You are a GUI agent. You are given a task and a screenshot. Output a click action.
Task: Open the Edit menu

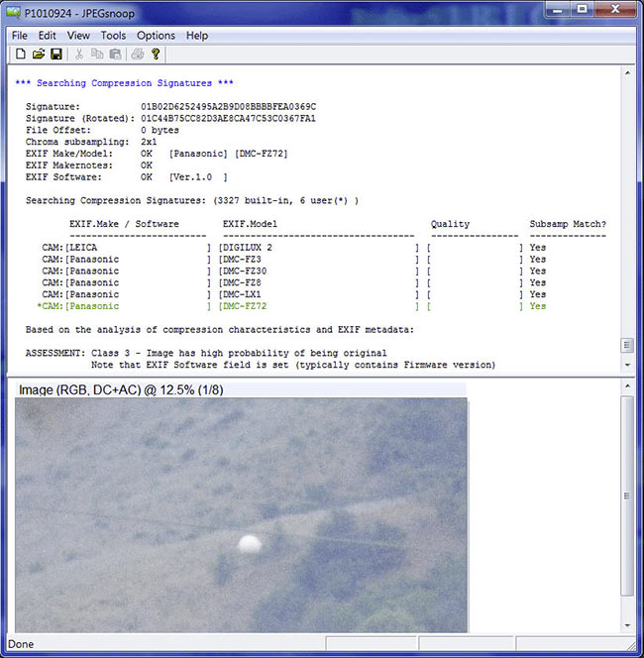pos(47,36)
